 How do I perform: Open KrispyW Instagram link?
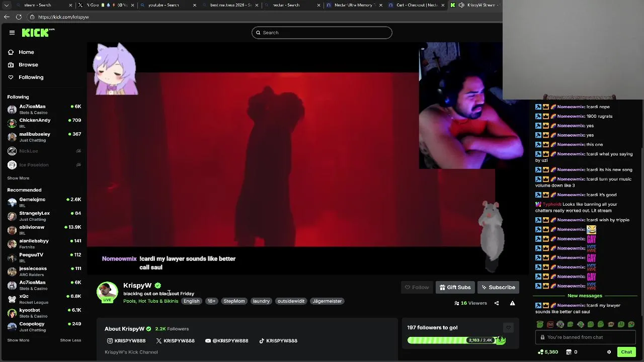pyautogui.click(x=126, y=341)
